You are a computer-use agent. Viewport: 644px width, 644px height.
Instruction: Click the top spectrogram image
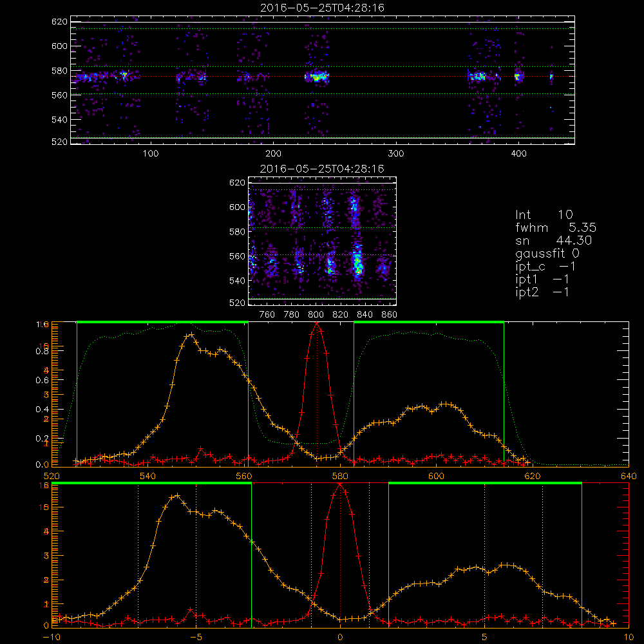(323, 80)
